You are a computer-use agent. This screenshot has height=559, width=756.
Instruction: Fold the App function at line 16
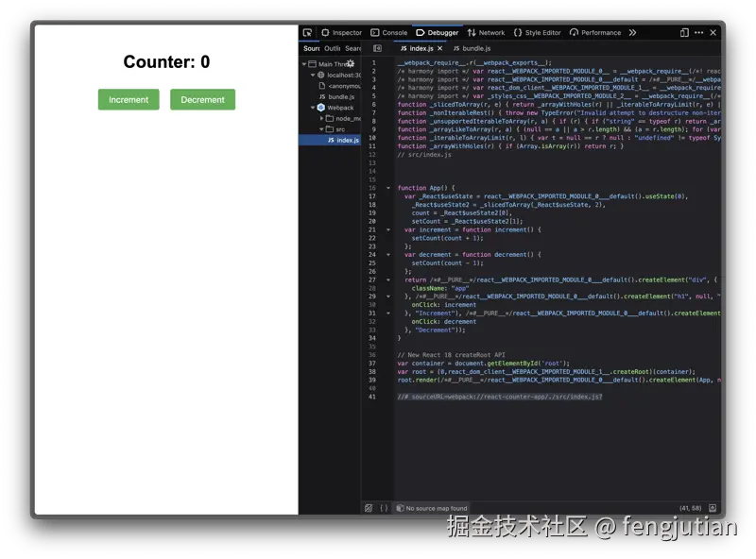click(388, 188)
